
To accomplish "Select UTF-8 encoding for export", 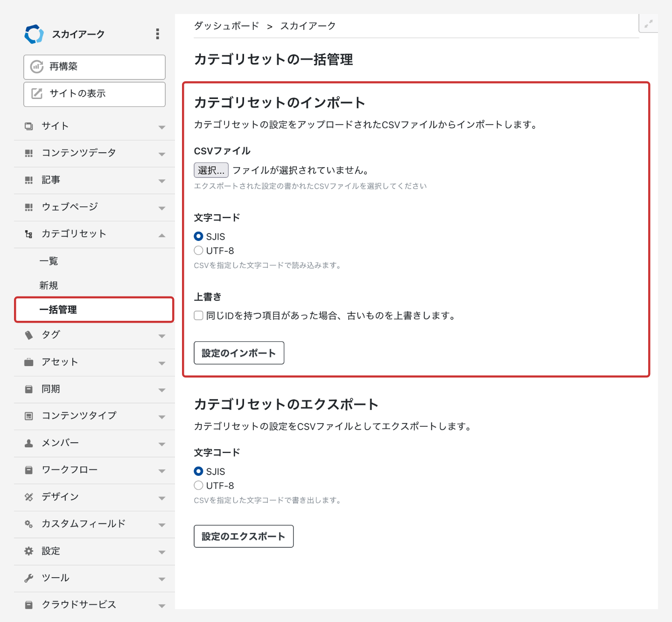I will pyautogui.click(x=199, y=486).
